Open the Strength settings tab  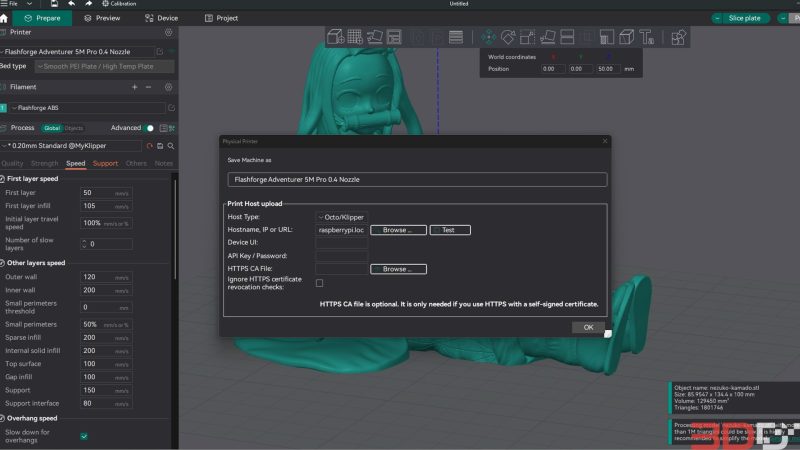point(44,163)
